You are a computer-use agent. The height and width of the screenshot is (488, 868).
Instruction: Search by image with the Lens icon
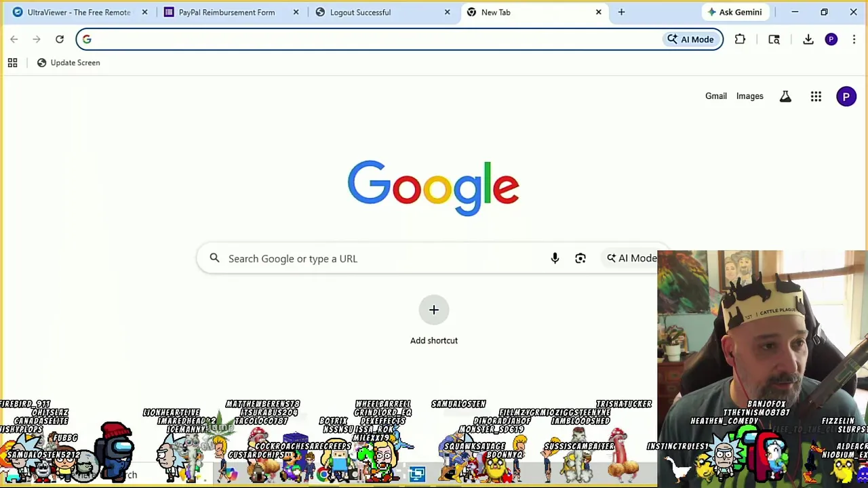580,258
